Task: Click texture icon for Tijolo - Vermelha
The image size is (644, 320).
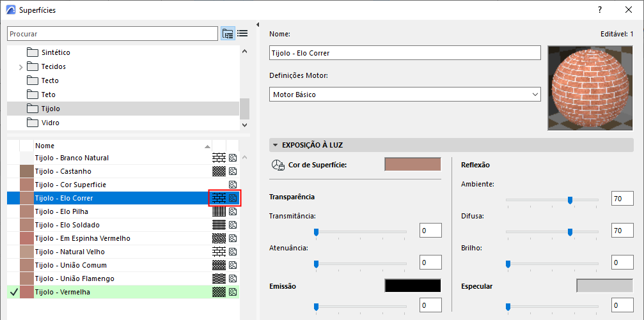Action: 233,292
